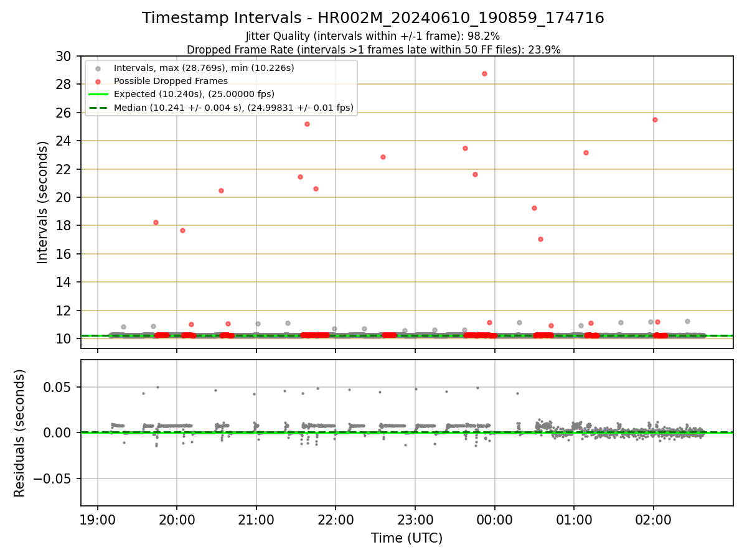
Task: Select the red point near 20.5 seconds around 20:30
Action: (221, 190)
